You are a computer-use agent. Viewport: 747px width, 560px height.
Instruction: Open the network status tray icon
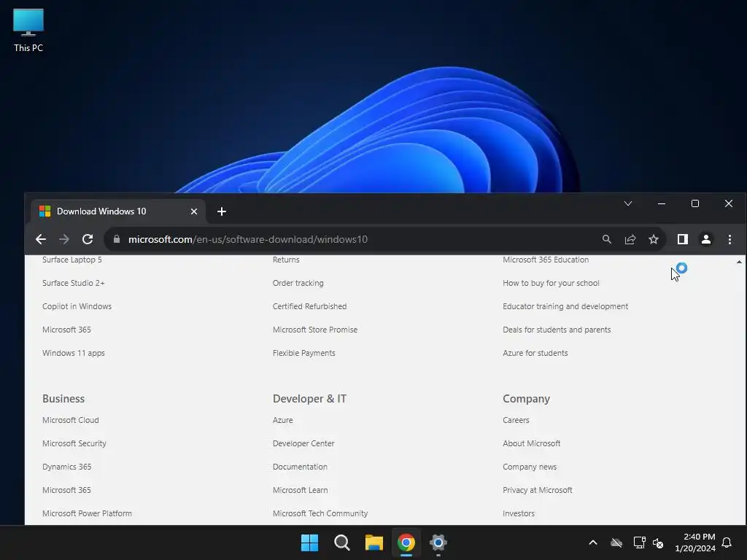click(x=639, y=542)
